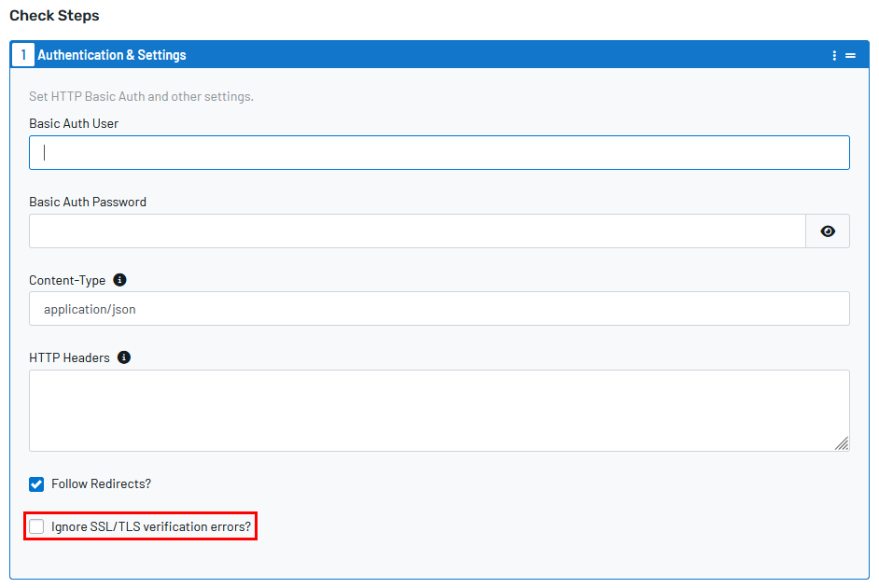Click the HTTP Headers textarea resize grip
Screen dimensions: 879x588
[842, 443]
